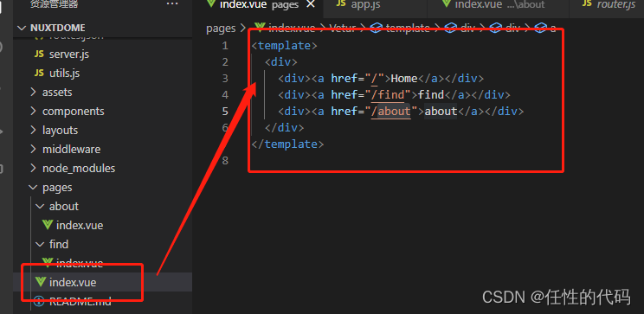
Task: Switch to the app.js tab
Action: (x=365, y=4)
